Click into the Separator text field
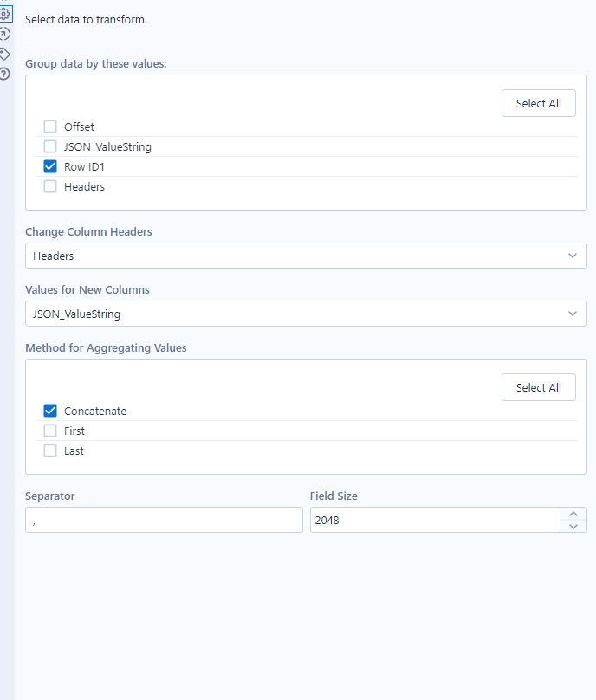 point(164,520)
